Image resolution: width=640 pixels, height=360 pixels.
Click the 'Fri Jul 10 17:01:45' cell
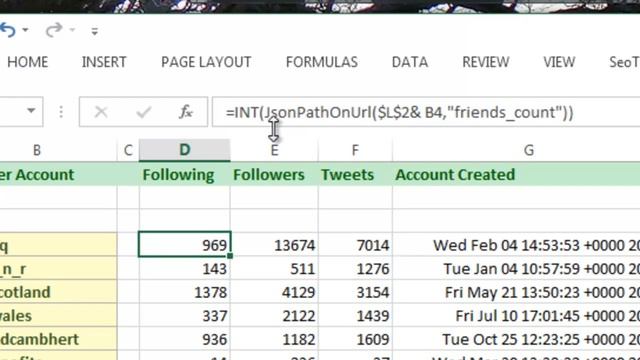tap(516, 316)
